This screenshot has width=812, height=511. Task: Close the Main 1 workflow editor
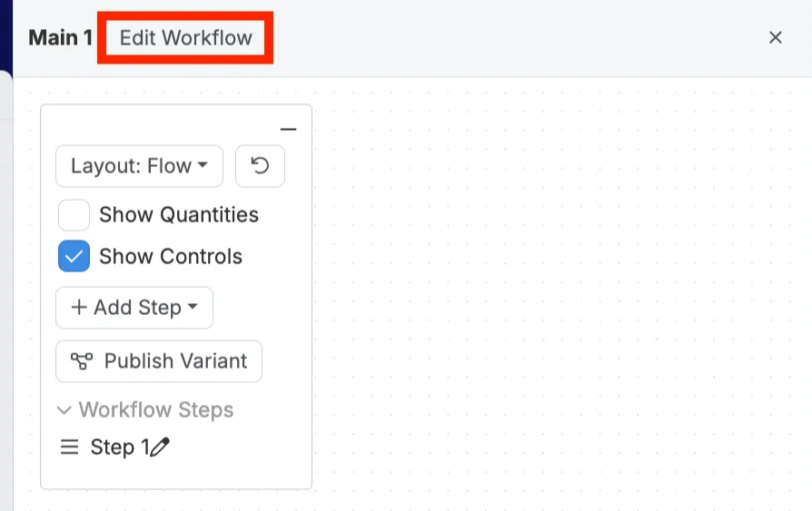[776, 37]
